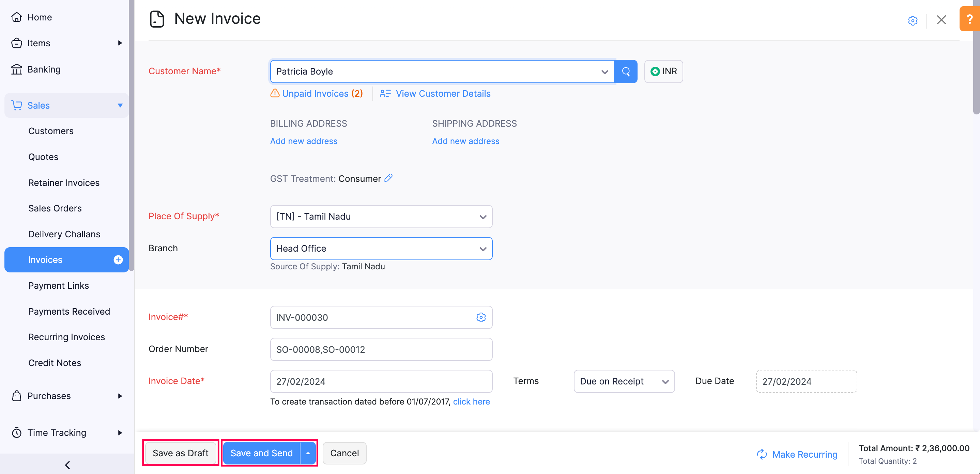This screenshot has height=474, width=980.
Task: Open the top-right settings gear on New Invoice
Action: pos(913,21)
